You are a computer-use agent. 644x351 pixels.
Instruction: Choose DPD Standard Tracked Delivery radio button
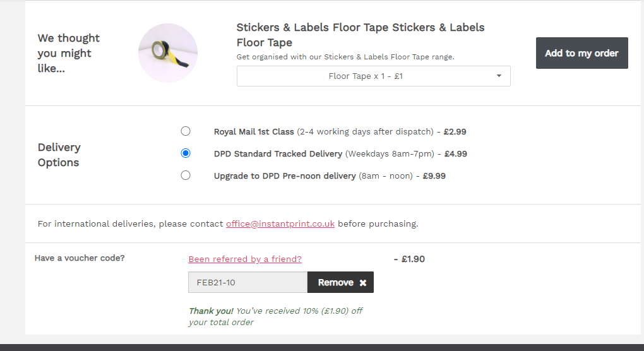click(186, 153)
